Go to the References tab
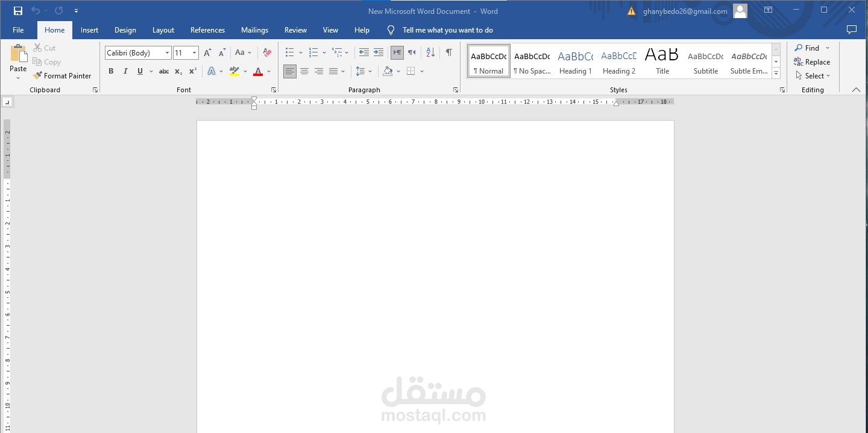The image size is (868, 433). click(x=207, y=30)
